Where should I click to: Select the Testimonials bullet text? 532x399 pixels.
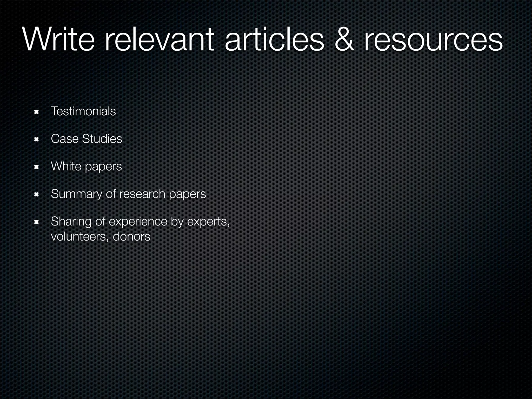point(83,111)
